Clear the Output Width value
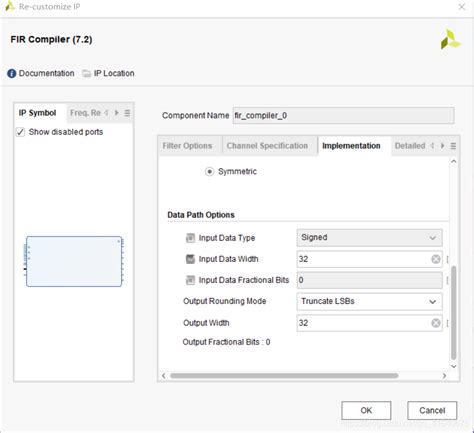474x433 pixels. tap(436, 323)
